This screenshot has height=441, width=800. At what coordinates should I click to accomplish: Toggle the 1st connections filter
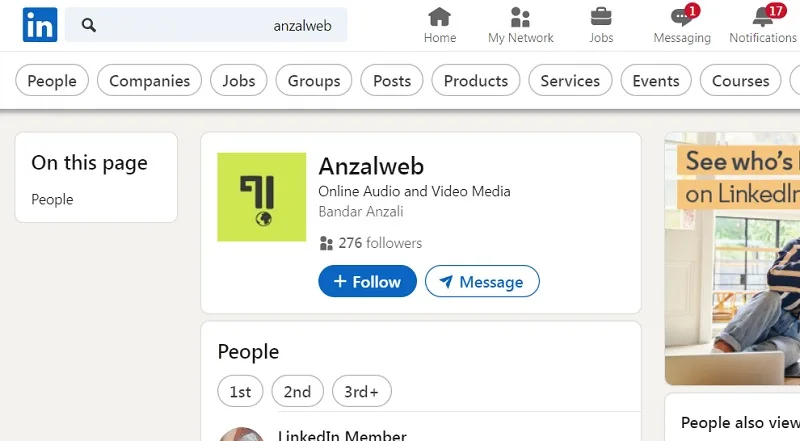point(240,391)
